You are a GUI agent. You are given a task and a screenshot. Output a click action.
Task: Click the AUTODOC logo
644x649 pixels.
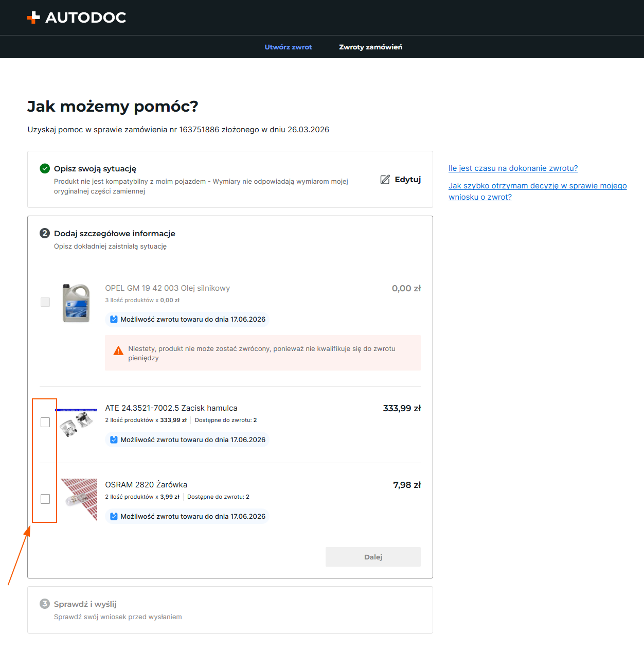click(x=77, y=17)
